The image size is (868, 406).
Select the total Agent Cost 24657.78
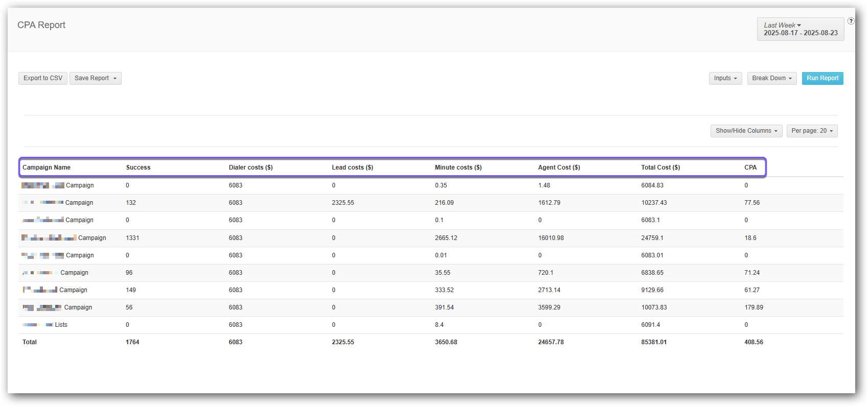[551, 342]
